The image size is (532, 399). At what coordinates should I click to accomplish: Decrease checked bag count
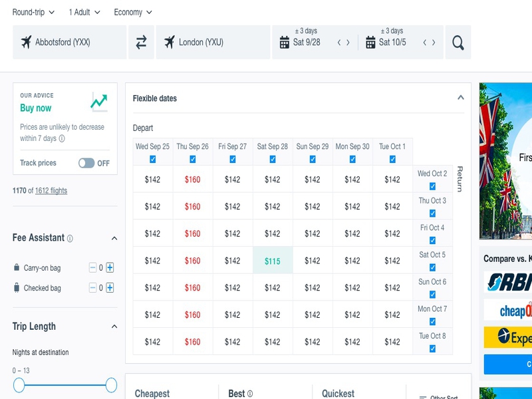pyautogui.click(x=92, y=288)
